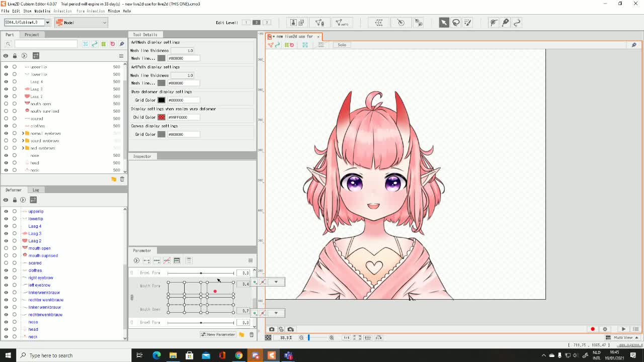Image resolution: width=644 pixels, height=362 pixels.
Task: Open Parameter panel hamburger menu
Action: (x=250, y=260)
